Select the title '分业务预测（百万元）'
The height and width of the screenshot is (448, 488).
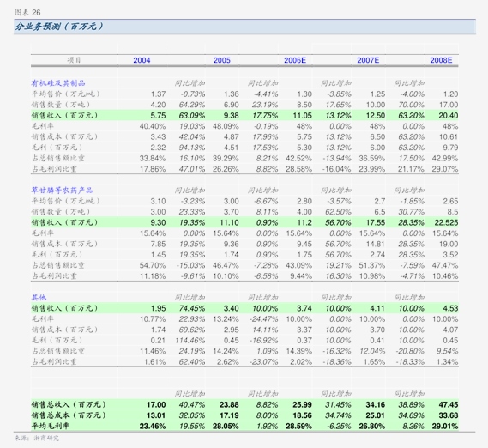point(59,27)
